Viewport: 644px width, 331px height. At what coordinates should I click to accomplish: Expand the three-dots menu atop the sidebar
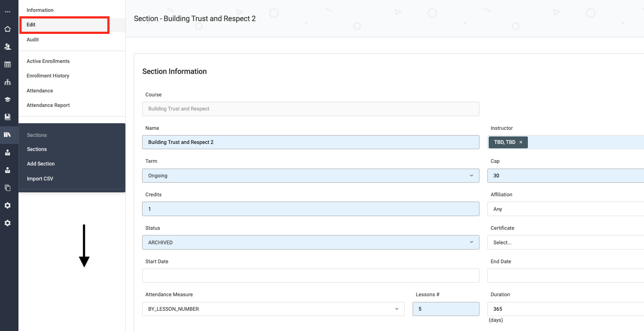[x=7, y=11]
